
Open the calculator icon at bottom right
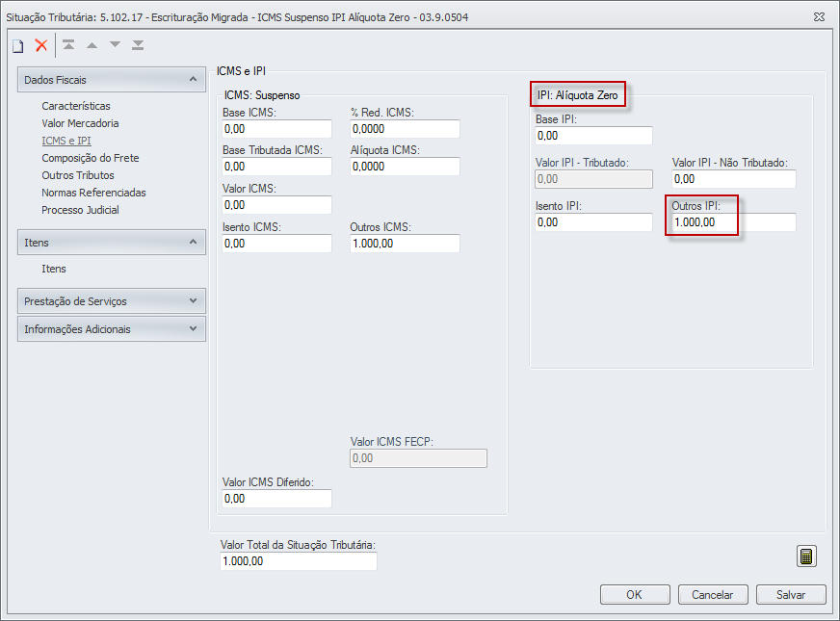point(806,556)
